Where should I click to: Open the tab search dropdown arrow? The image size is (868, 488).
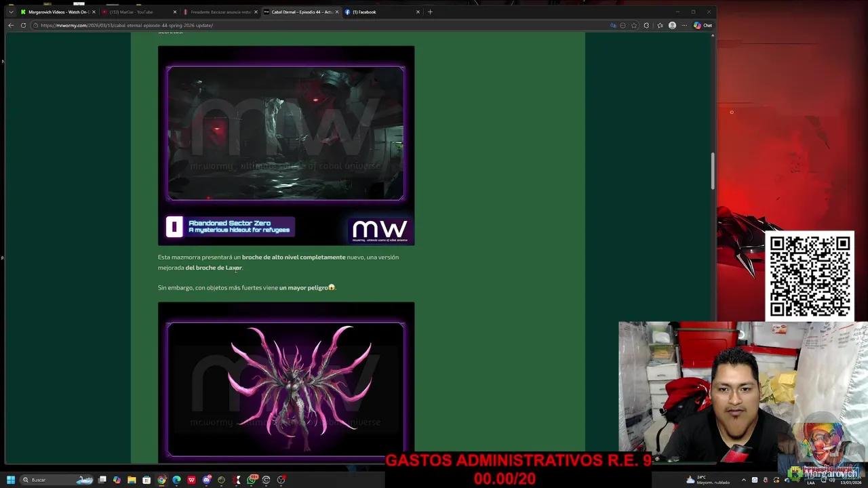pos(11,12)
